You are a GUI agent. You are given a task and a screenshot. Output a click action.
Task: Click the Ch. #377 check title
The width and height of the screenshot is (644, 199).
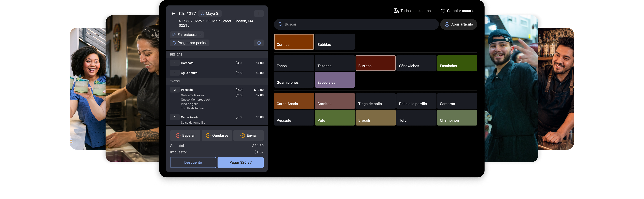187,14
